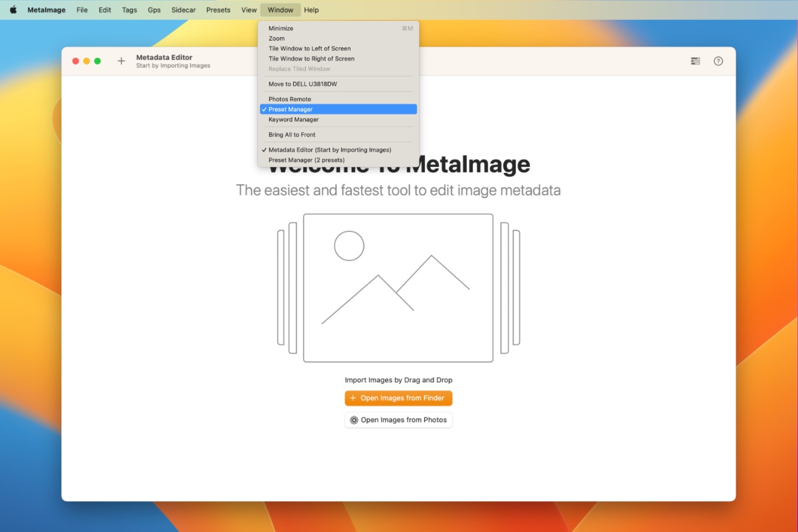
Task: Click the tagline about editing image metadata
Action: pos(398,191)
